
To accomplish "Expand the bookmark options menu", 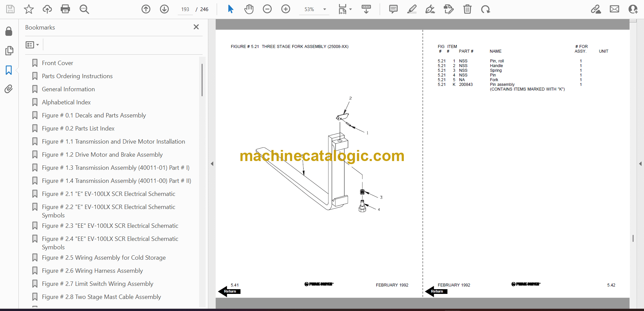I will tap(33, 45).
